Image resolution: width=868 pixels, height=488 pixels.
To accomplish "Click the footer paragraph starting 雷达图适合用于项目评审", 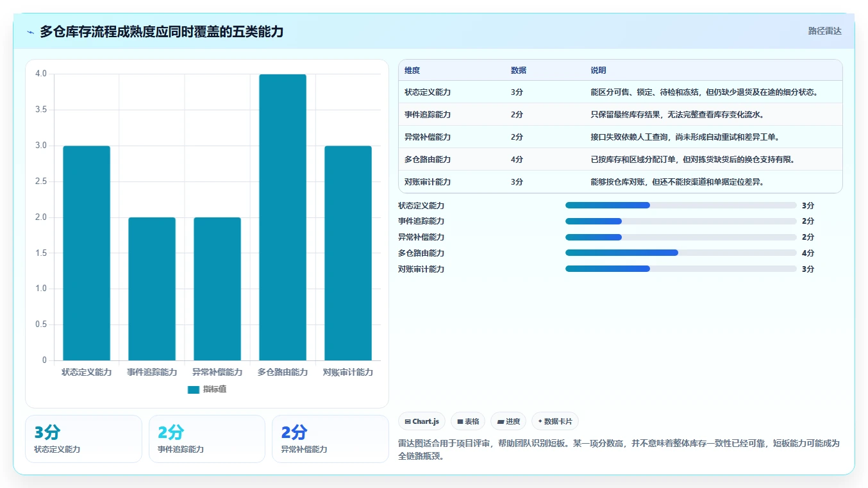I will (x=619, y=450).
